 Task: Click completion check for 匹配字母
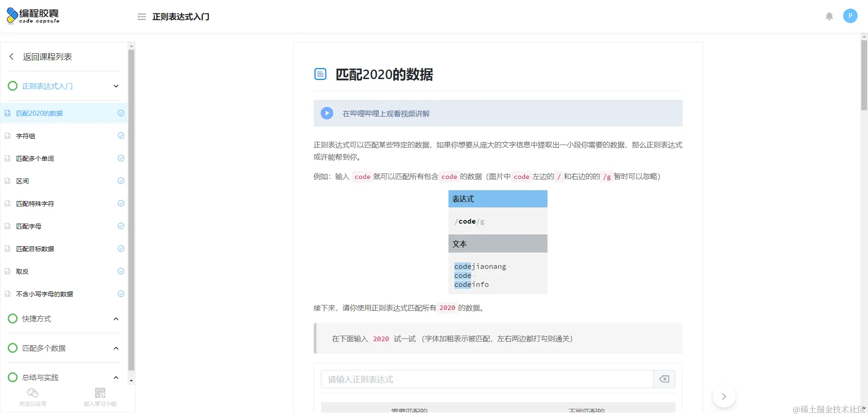[x=121, y=226]
